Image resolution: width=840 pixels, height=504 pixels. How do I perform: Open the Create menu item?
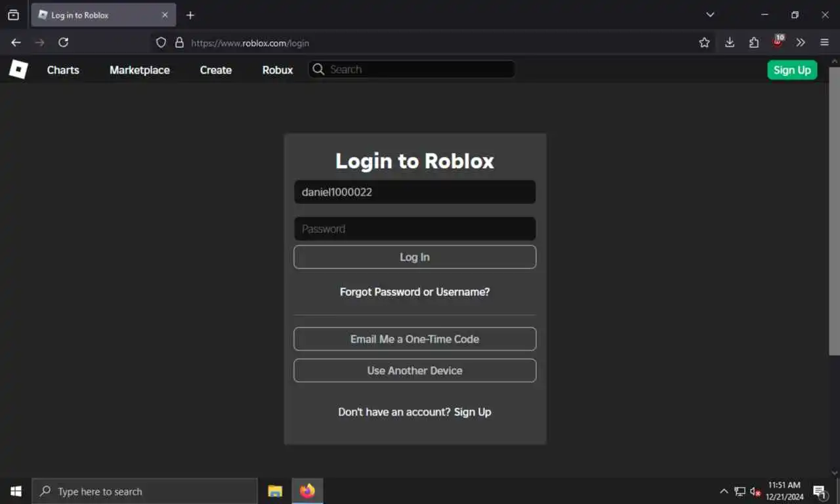pos(216,70)
